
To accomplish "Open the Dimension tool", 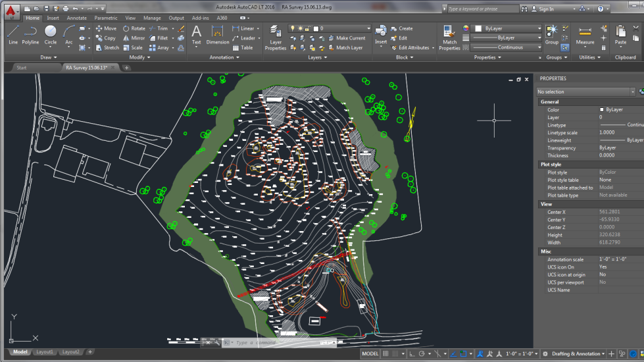I will (x=217, y=34).
